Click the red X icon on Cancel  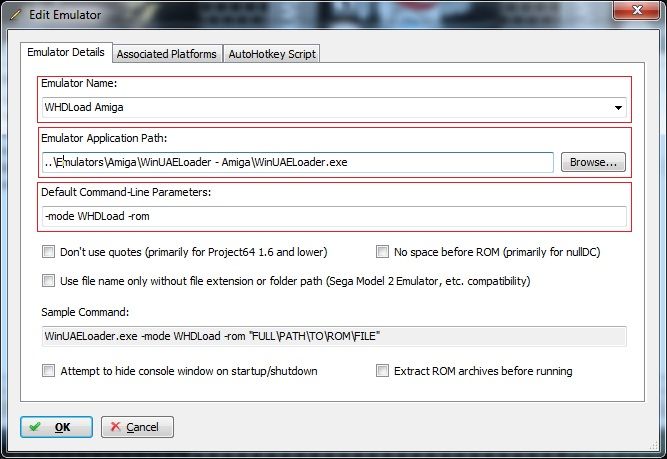[115, 427]
